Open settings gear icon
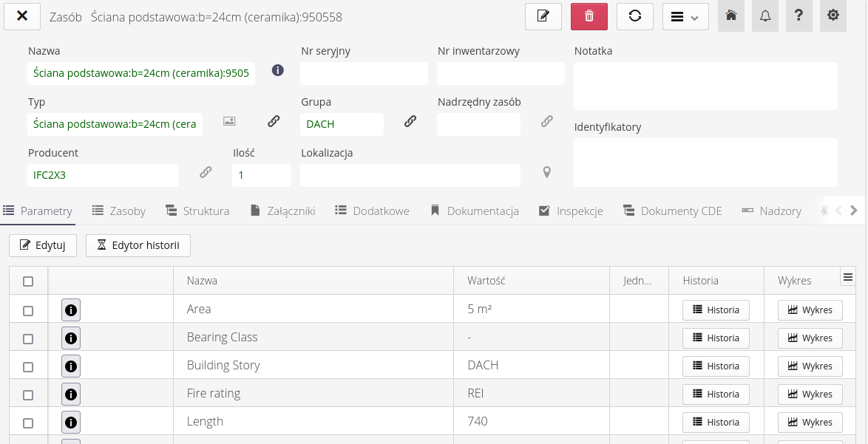868x444 pixels. click(x=833, y=16)
